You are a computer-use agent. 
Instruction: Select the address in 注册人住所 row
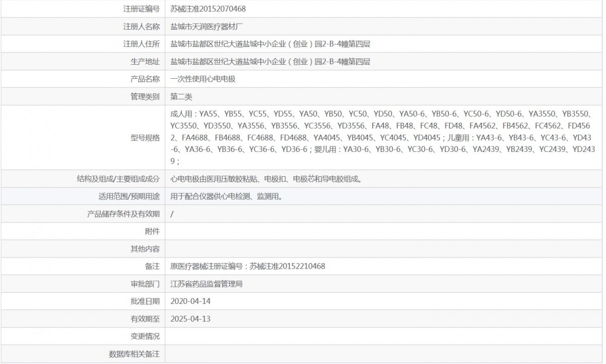(270, 44)
